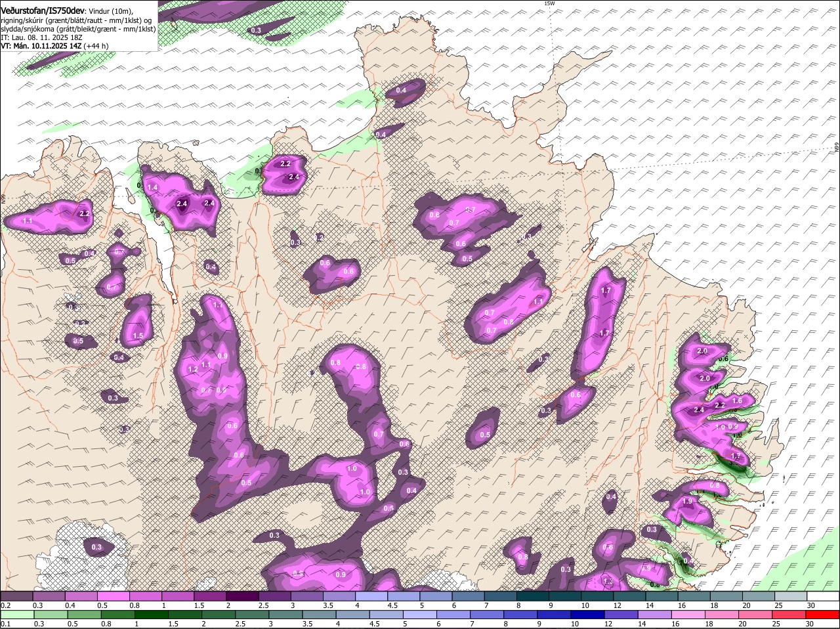Screen dimensions: 840x629
Task: Click the 1.6 precipitation value near the east coast
Action: [737, 401]
